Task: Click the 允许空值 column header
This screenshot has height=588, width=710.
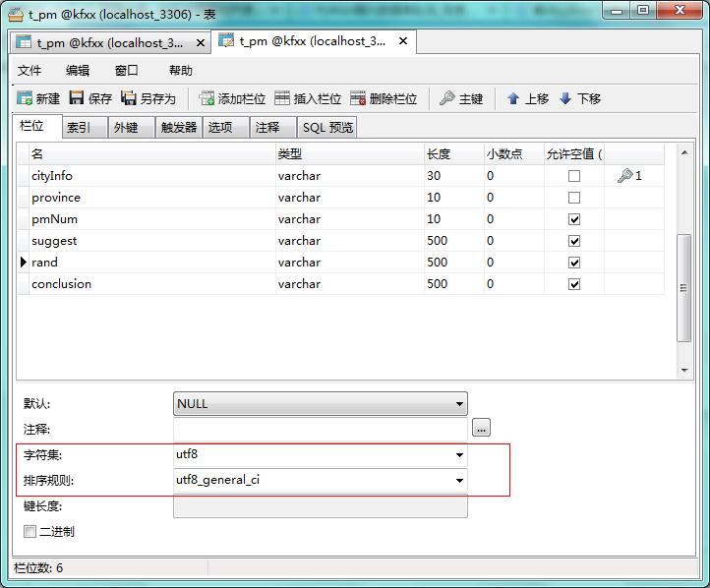Action: point(574,154)
